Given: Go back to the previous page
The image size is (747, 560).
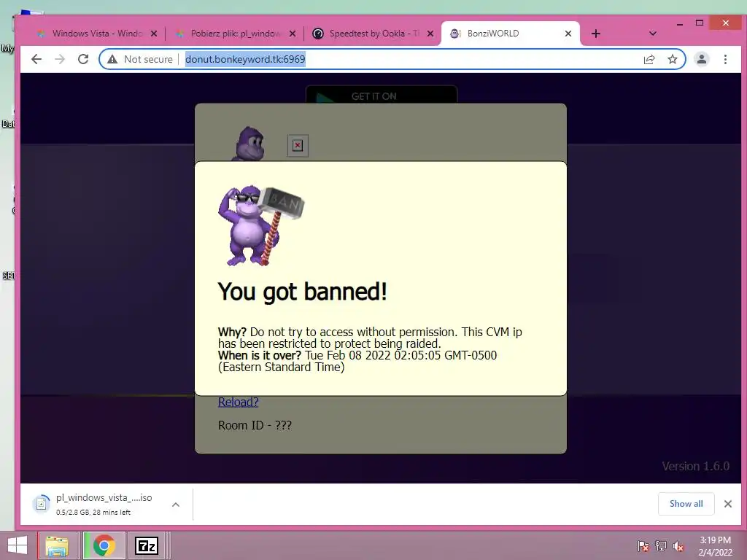Looking at the screenshot, I should click(36, 59).
